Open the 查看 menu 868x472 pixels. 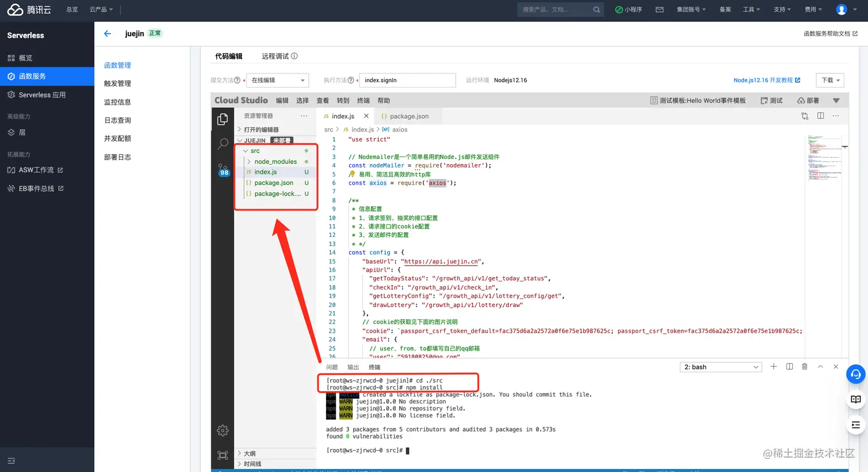[x=323, y=100]
